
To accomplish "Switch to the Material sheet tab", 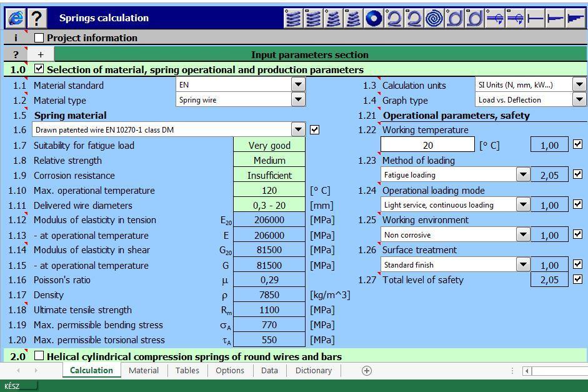I will [144, 370].
